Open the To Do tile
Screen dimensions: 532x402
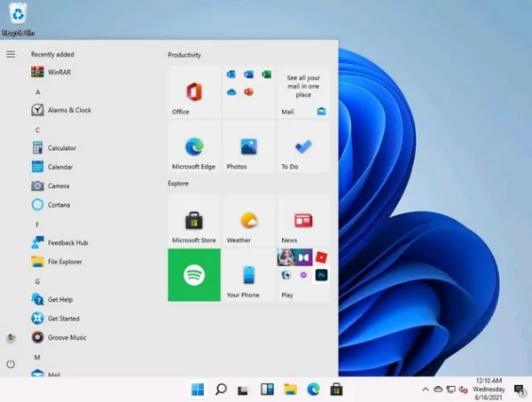pos(303,146)
